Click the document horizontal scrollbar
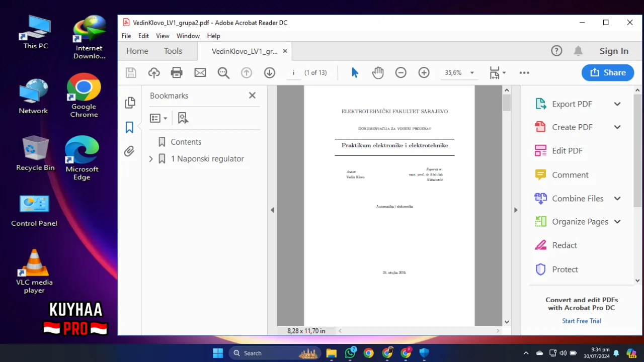Viewport: 644px width, 362px height. pyautogui.click(x=419, y=331)
